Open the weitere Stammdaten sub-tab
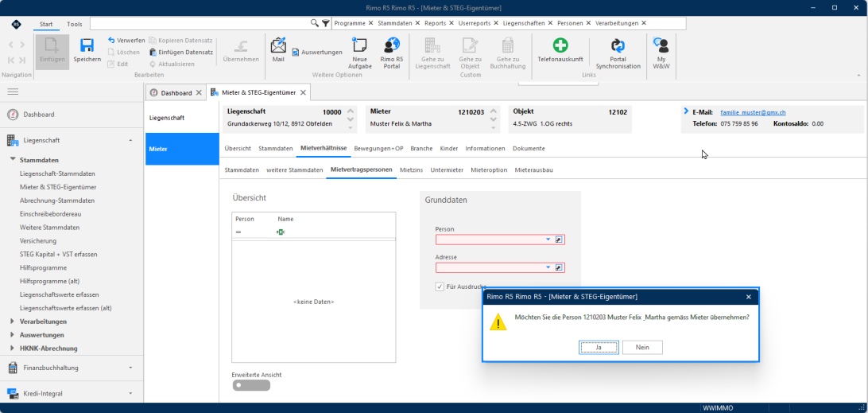 (x=294, y=170)
